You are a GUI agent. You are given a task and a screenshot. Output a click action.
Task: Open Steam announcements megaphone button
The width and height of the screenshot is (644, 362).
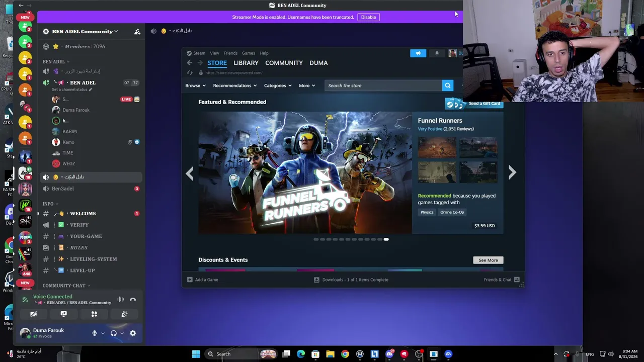(x=418, y=53)
